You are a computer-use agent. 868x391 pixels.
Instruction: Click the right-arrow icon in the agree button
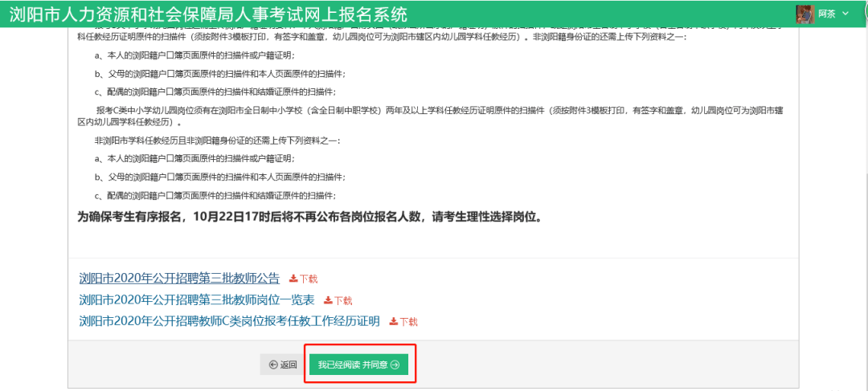click(395, 365)
